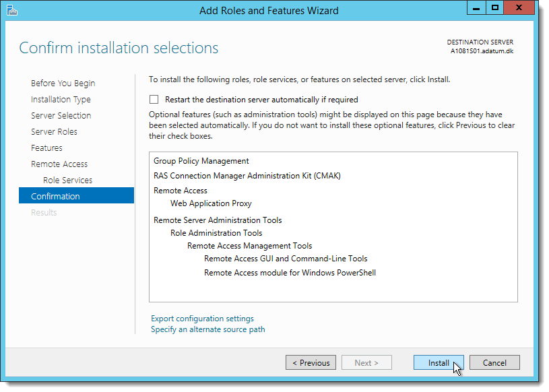Close the Add Roles and Features Wizard
The image size is (549, 392).
click(519, 7)
